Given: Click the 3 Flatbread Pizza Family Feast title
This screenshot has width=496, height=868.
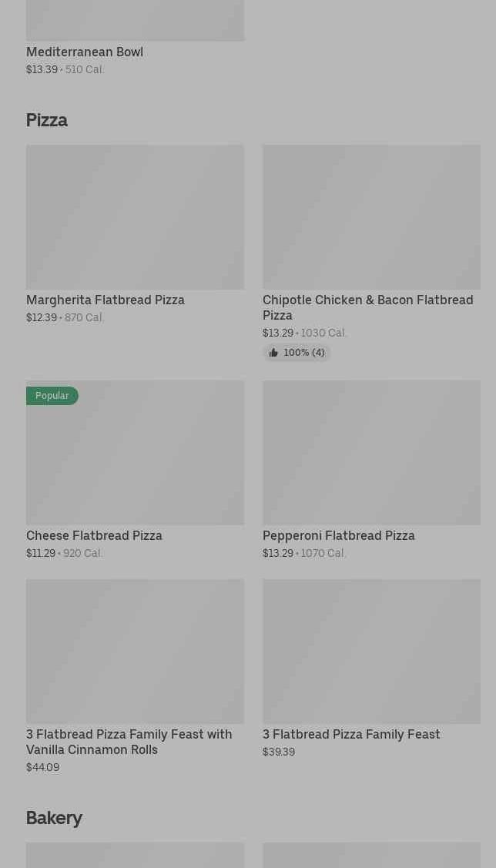Looking at the screenshot, I should (351, 735).
